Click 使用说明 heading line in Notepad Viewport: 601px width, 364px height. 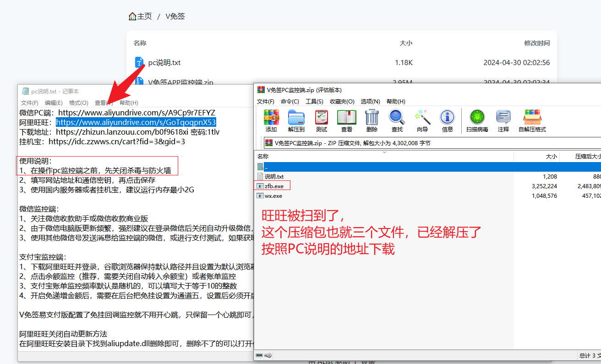pyautogui.click(x=36, y=161)
